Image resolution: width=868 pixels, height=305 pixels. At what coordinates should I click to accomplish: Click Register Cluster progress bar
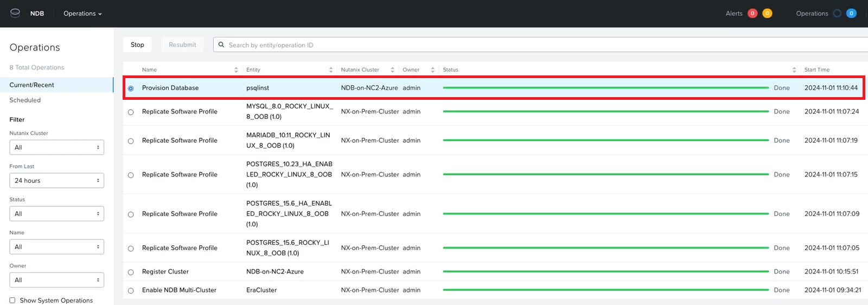[605, 271]
